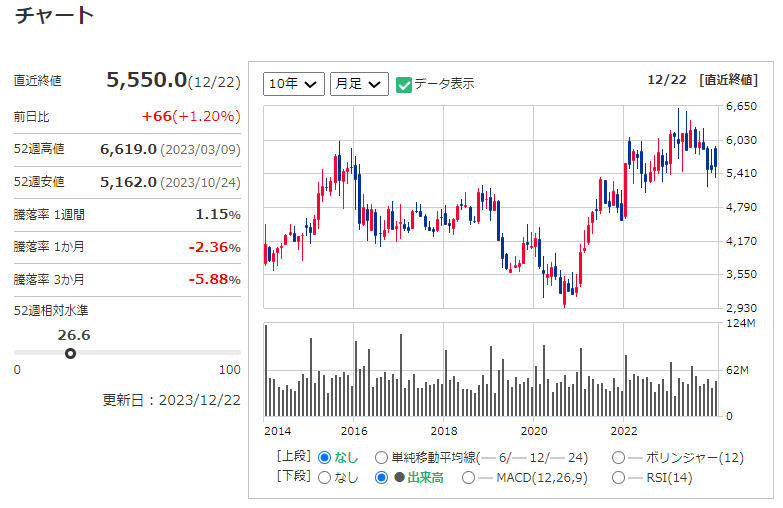Enable 単純移動平均線 overlay radio option
Image resolution: width=783 pixels, height=508 pixels.
tap(381, 457)
